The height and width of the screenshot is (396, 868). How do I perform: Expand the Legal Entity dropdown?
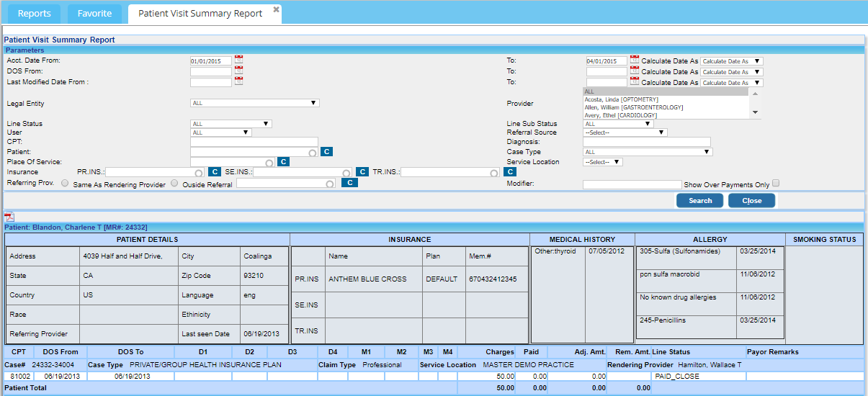point(254,103)
